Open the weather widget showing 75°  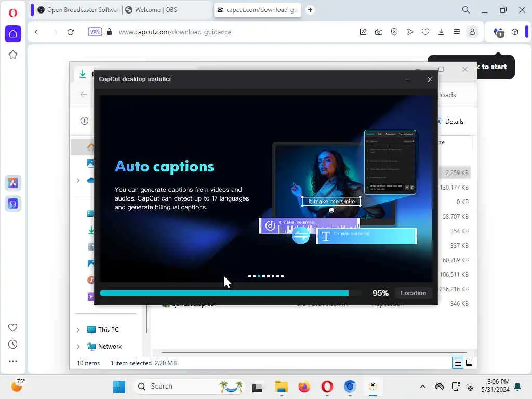[18, 386]
